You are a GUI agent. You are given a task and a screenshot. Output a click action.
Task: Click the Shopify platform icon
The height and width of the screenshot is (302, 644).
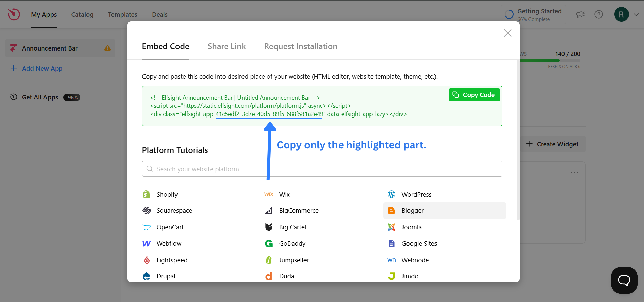click(x=147, y=194)
